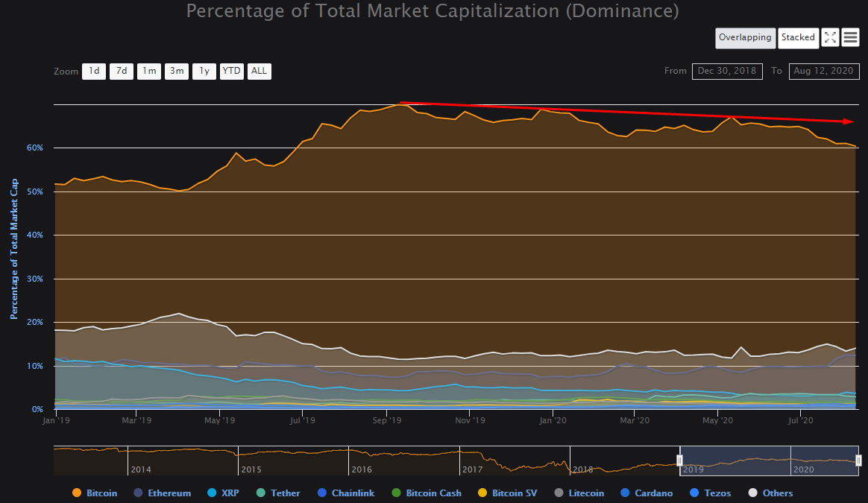Switch chart to Overlapping mode
This screenshot has height=503, width=868.
tap(745, 37)
